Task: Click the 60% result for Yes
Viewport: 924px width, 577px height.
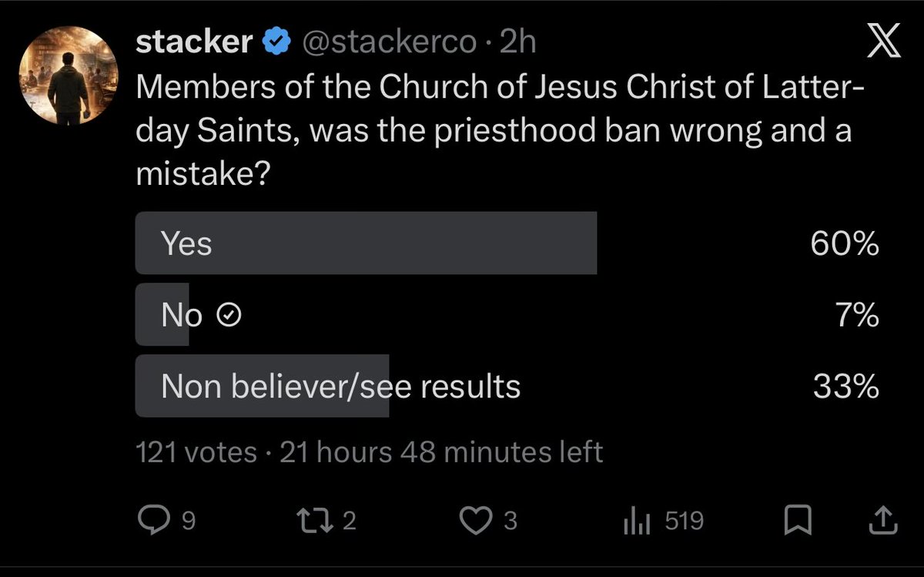Action: click(845, 244)
